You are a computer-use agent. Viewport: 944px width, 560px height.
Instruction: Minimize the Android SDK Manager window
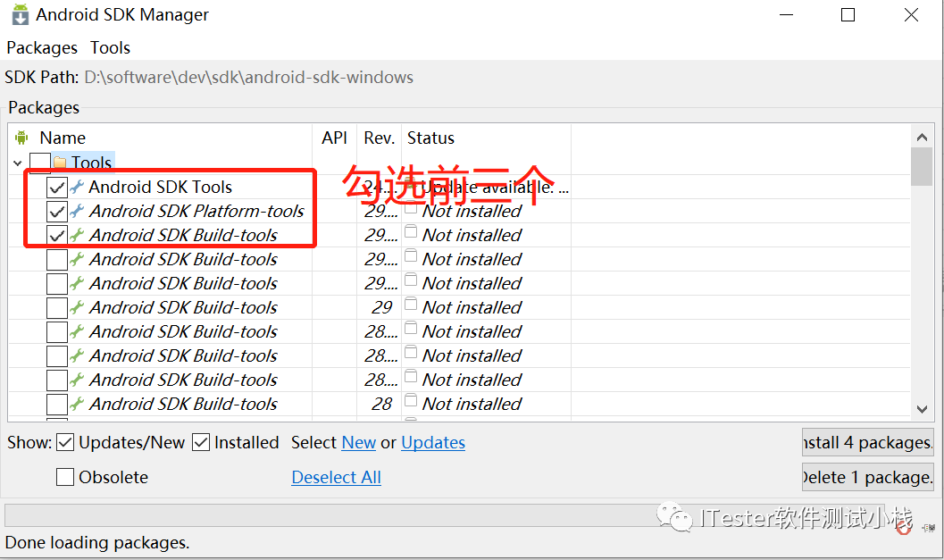[x=786, y=15]
